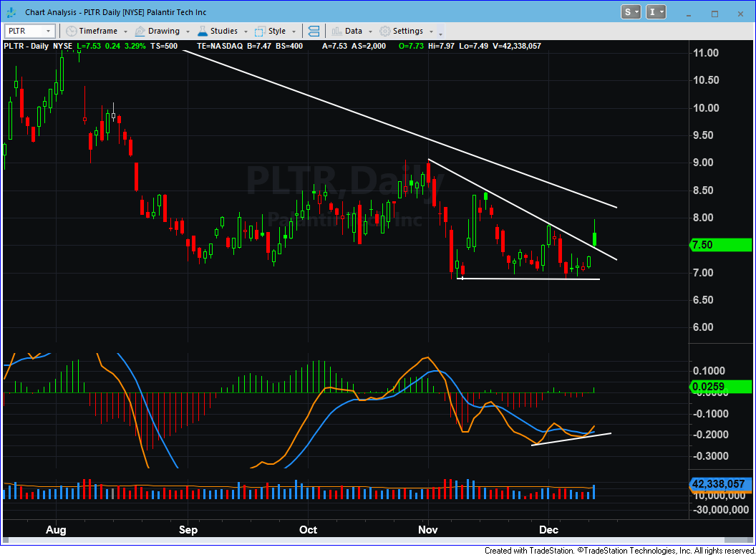Screen dimensions: 756x555
Task: Click the -30,000,000 volume axis label
Action: click(721, 510)
